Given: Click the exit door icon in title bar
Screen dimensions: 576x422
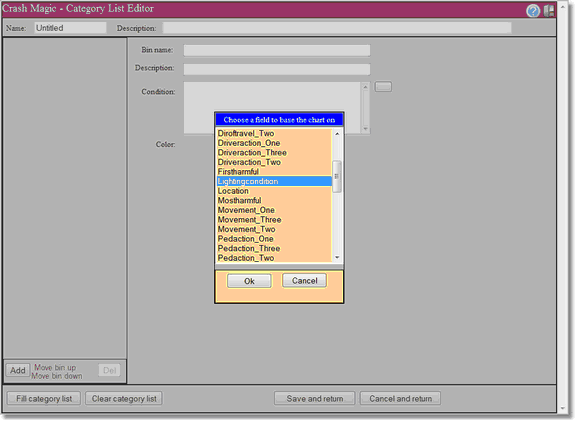Looking at the screenshot, I should coord(549,11).
